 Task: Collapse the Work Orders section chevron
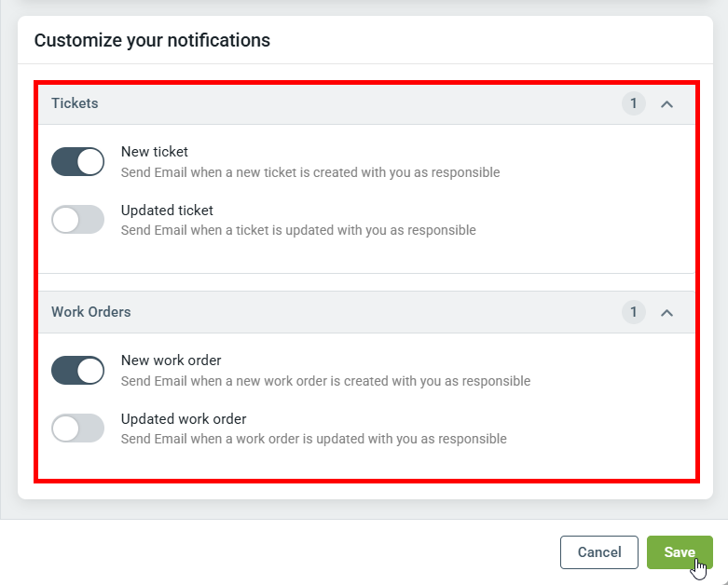(666, 313)
